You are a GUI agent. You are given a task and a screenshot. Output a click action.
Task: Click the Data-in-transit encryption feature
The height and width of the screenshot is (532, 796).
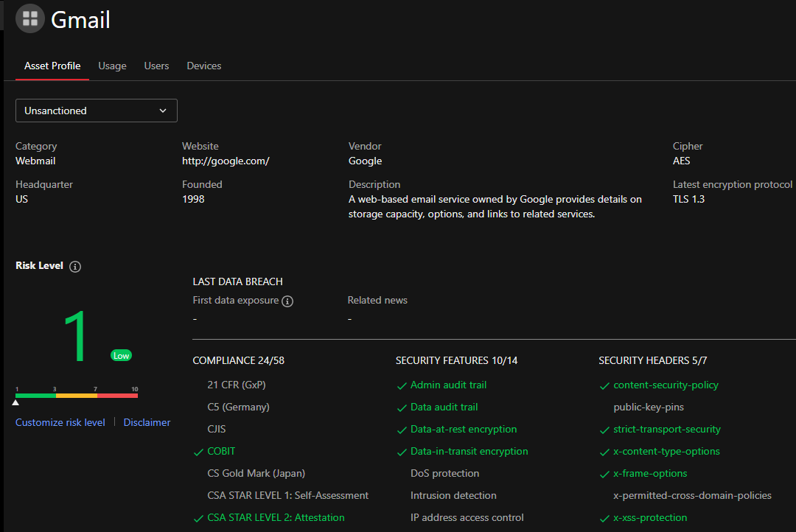[x=469, y=451]
